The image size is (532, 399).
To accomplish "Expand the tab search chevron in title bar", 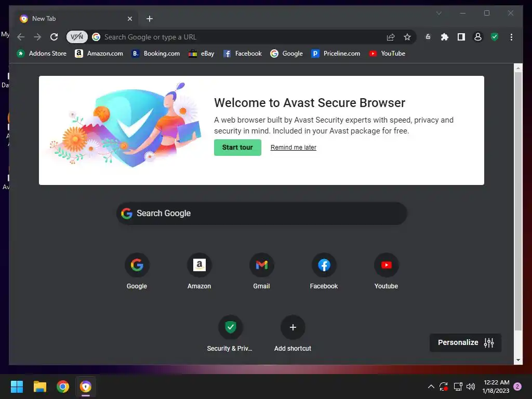I will pyautogui.click(x=438, y=13).
